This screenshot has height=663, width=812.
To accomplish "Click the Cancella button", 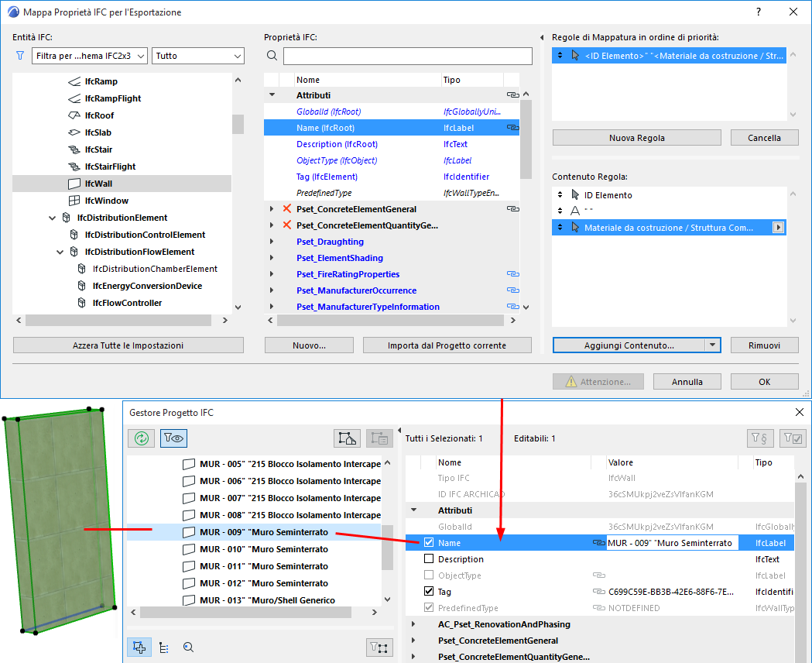I will pyautogui.click(x=764, y=138).
